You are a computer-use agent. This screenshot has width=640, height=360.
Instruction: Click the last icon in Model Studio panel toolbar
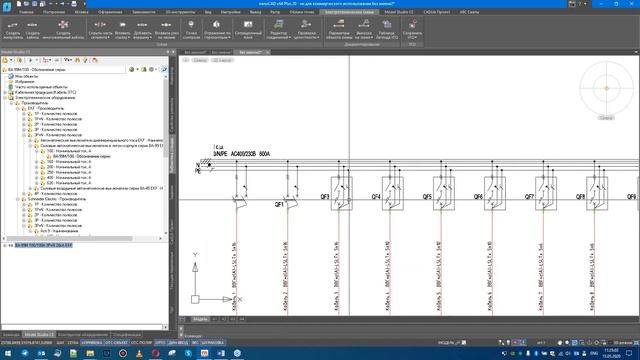pyautogui.click(x=95, y=60)
